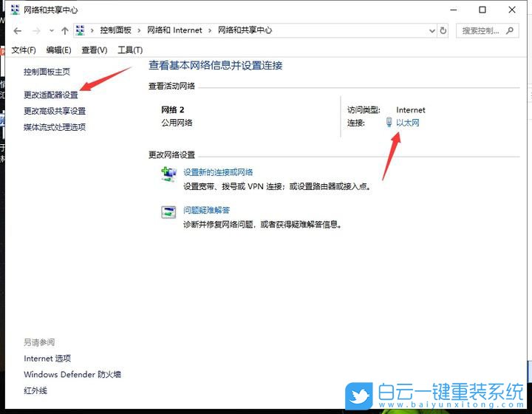This screenshot has height=414, width=532.
Task: Focus the 搜索控制 search box
Action: (x=487, y=30)
